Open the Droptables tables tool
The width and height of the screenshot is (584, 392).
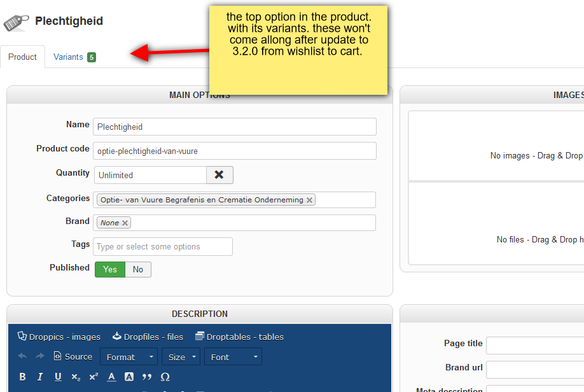point(239,337)
